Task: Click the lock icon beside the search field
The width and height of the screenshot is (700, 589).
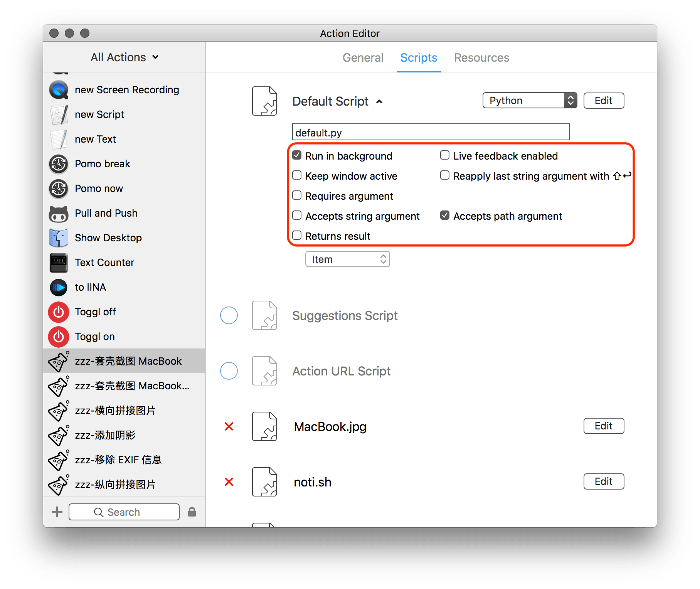Action: 192,512
